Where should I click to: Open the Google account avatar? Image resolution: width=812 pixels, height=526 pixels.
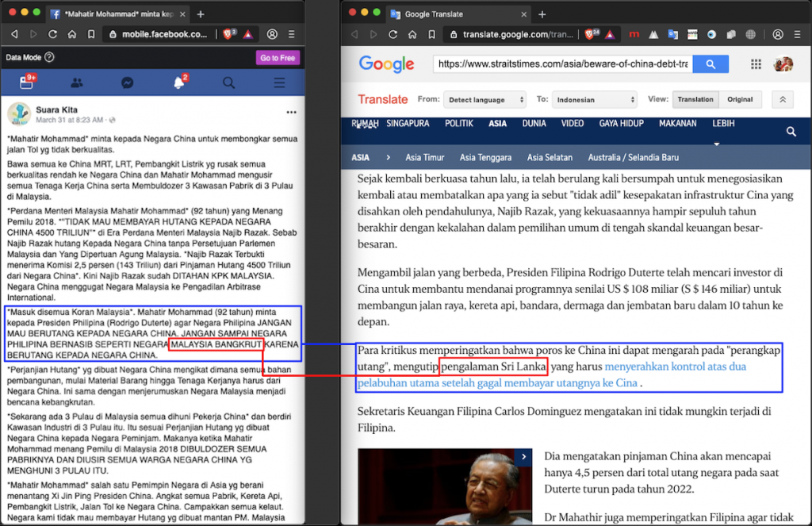(783, 64)
